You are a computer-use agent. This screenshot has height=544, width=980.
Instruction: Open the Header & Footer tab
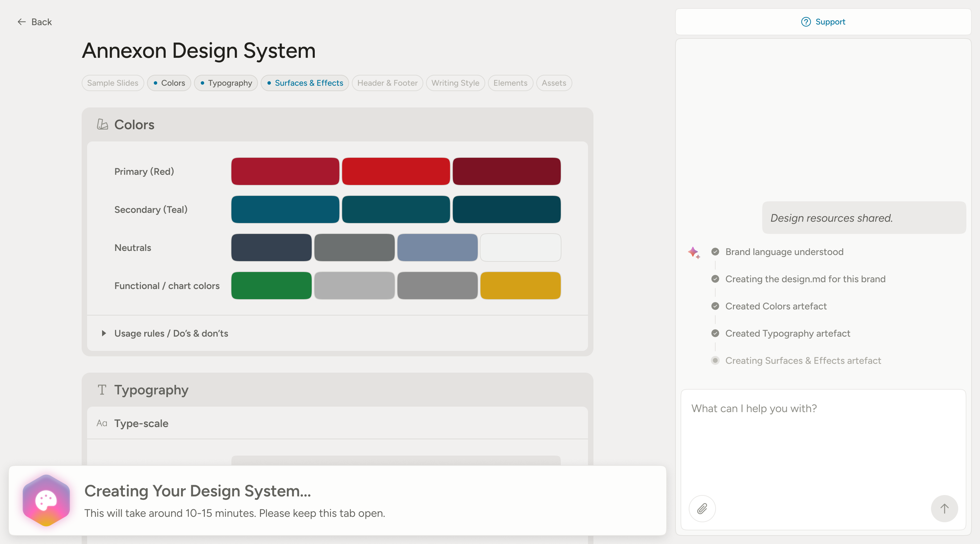tap(387, 83)
